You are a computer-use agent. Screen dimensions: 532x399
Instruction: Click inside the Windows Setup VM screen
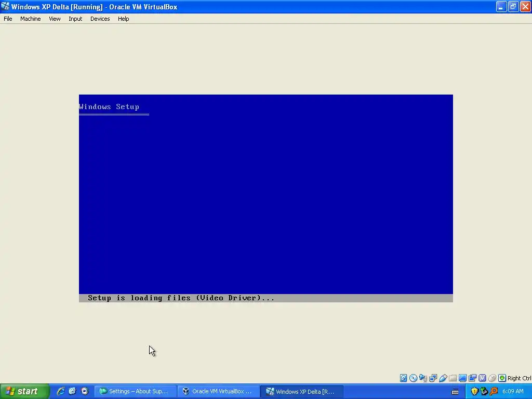click(265, 198)
